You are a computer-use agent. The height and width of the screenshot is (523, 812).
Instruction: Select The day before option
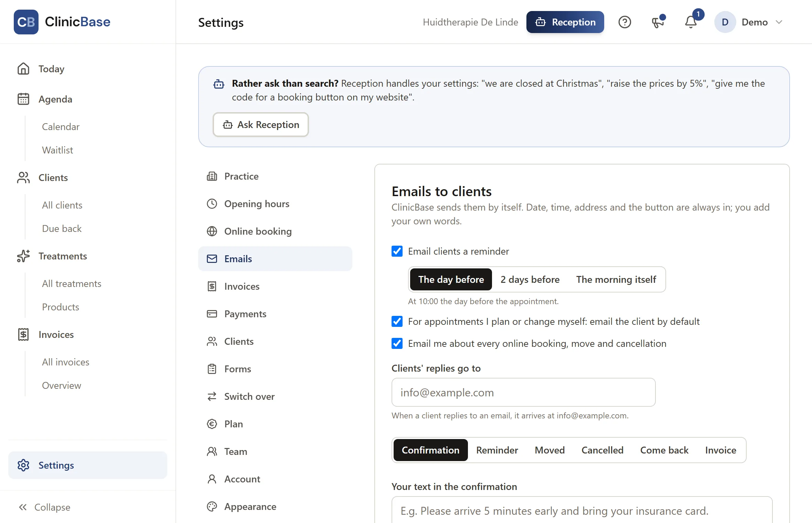tap(451, 279)
